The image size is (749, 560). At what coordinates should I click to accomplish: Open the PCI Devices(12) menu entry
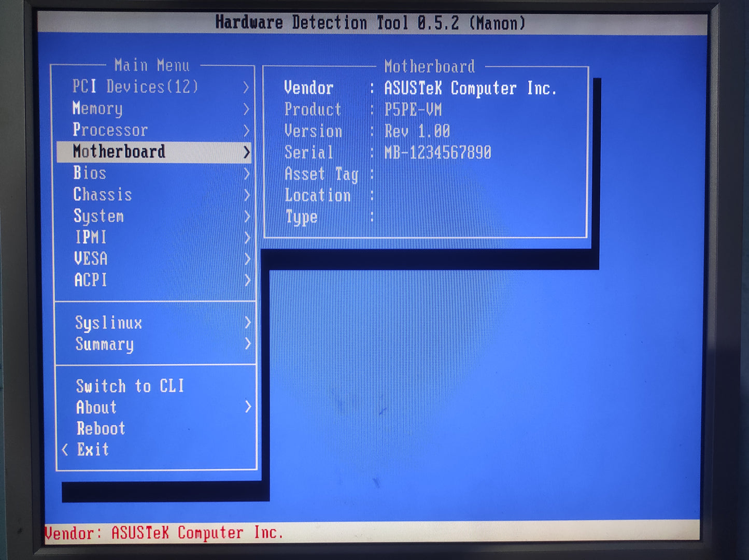(x=135, y=87)
